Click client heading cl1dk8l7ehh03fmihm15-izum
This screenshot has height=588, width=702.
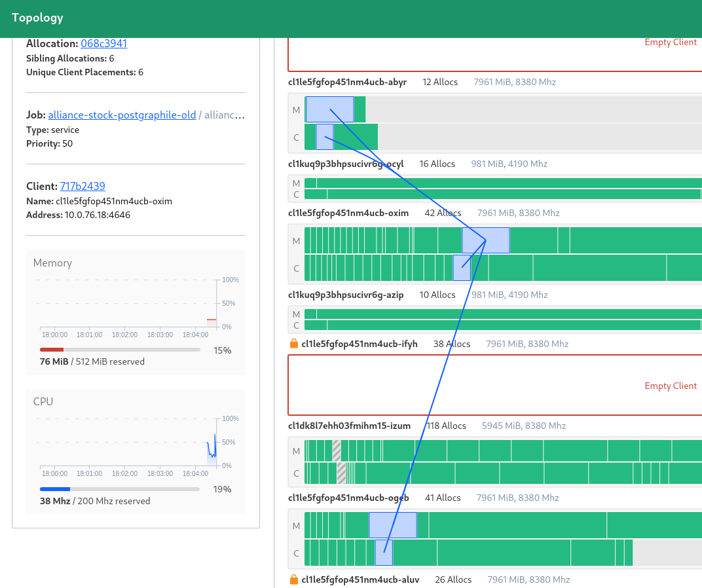coord(349,426)
